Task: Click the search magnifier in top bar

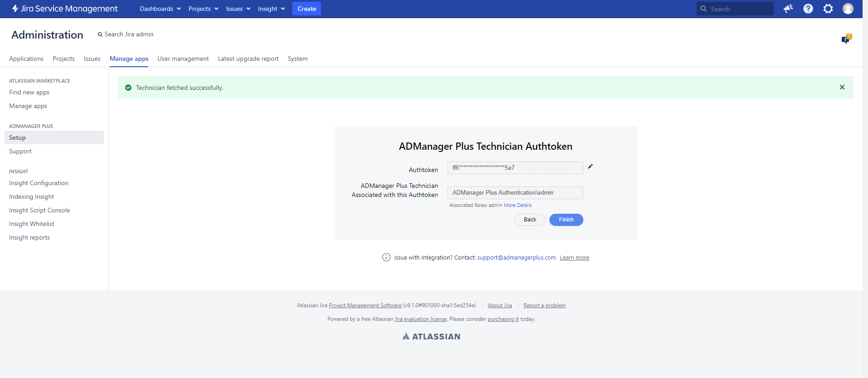Action: pos(703,9)
